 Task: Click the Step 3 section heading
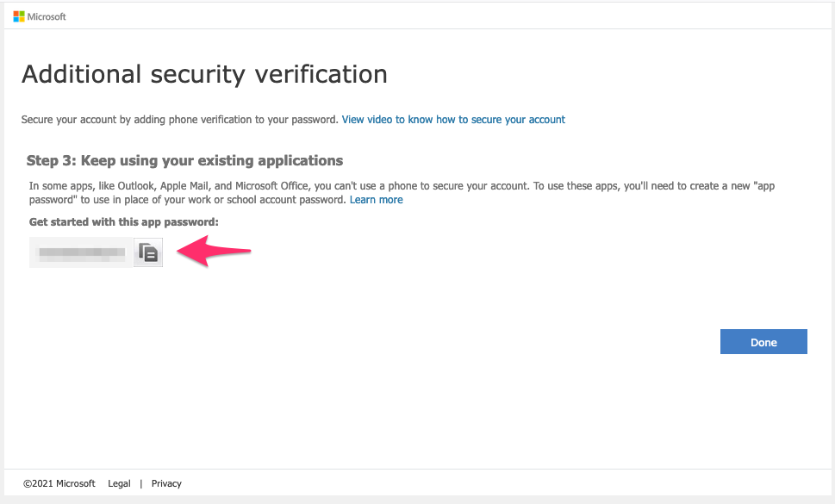click(184, 161)
